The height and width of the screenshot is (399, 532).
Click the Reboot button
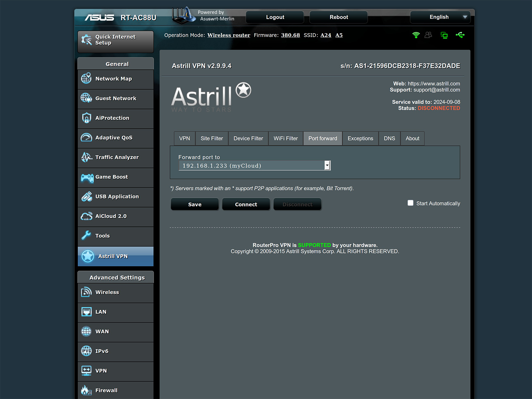(x=339, y=17)
